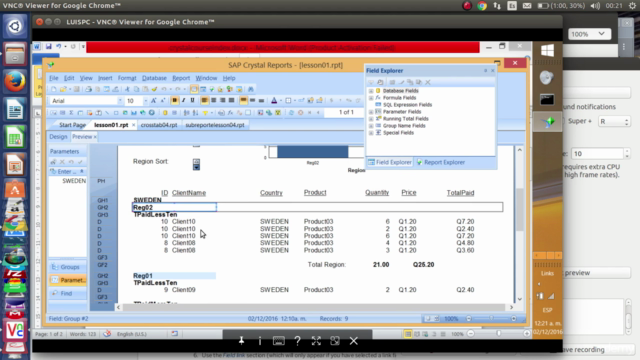Image resolution: width=640 pixels, height=360 pixels.
Task: Click the TotalPaid column header
Action: 460,193
